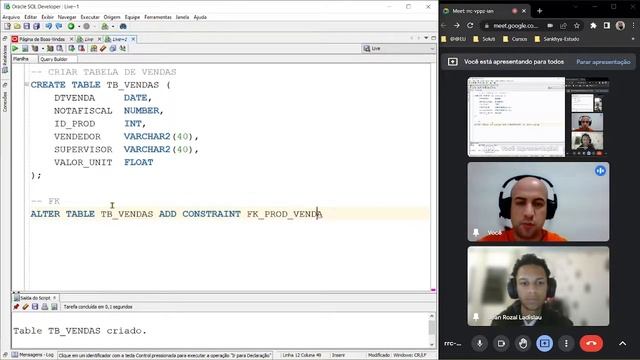Open the Soluti bookmark folder
The image size is (640, 360).
[484, 39]
